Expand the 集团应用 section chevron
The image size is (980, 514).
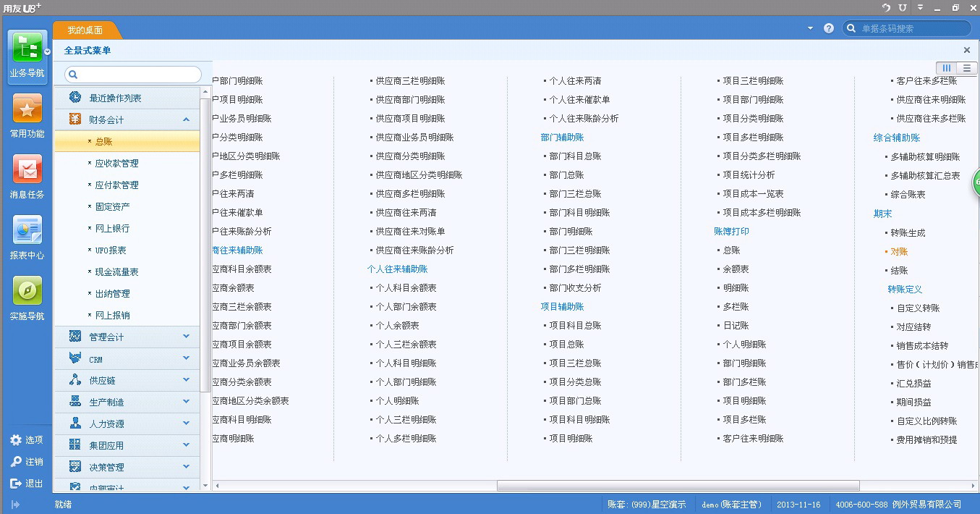pos(187,445)
